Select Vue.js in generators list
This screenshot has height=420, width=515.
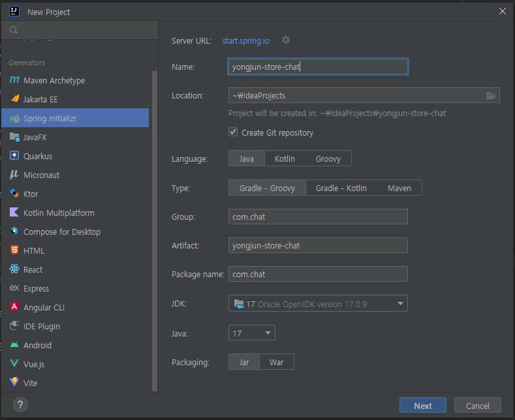(75, 364)
